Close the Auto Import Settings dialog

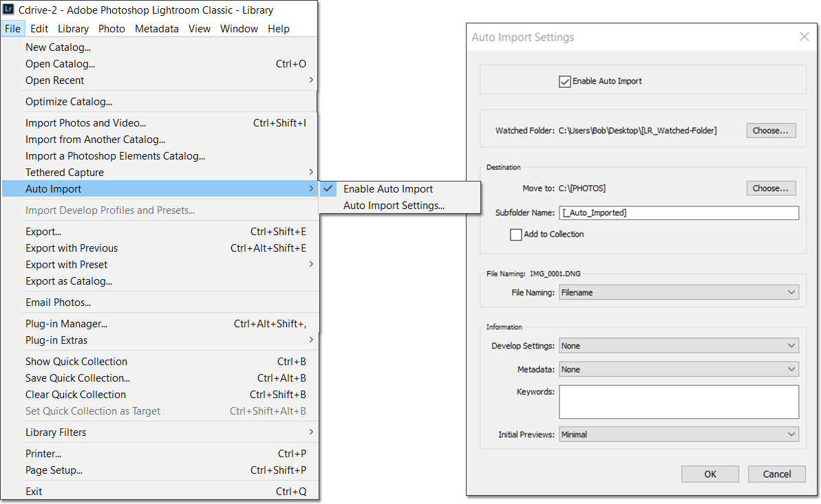804,36
